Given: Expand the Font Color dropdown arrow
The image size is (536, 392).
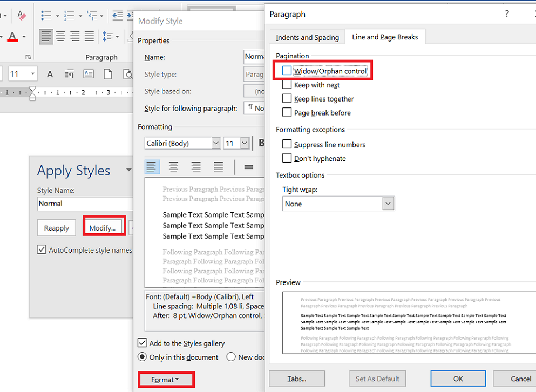Looking at the screenshot, I should click(24, 37).
